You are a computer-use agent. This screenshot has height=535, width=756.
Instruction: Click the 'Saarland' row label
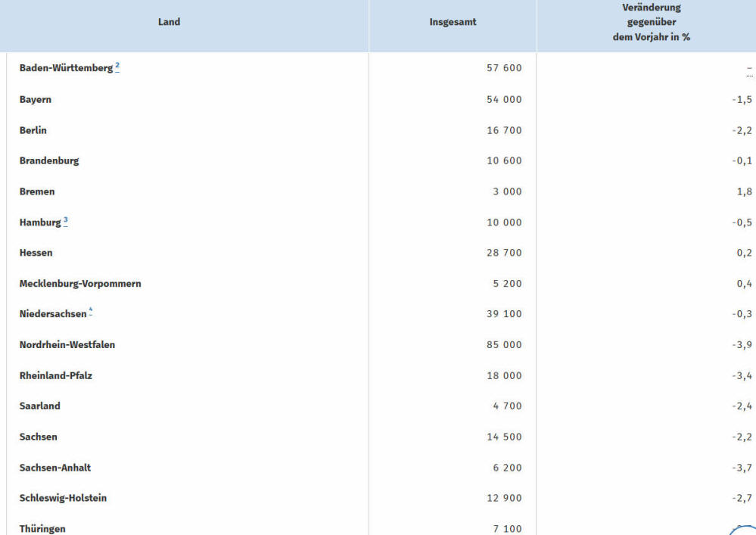click(x=39, y=406)
